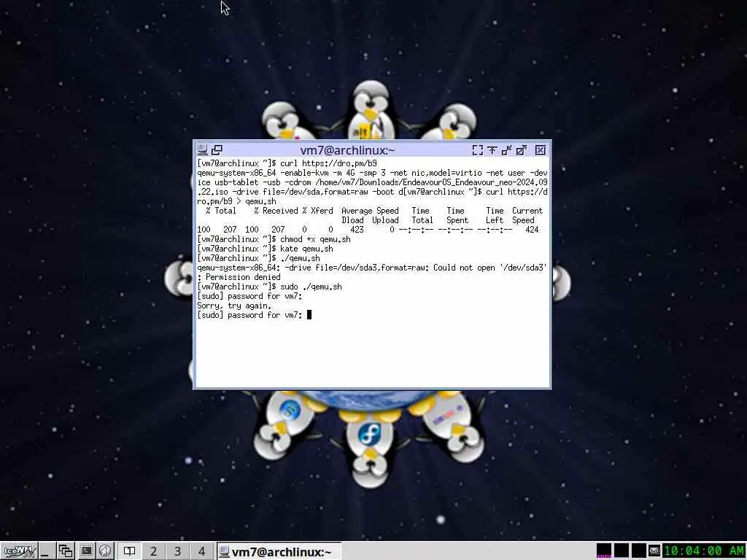This screenshot has height=560, width=747.
Task: Click the CPU monitor with magenta bar
Action: [x=603, y=551]
